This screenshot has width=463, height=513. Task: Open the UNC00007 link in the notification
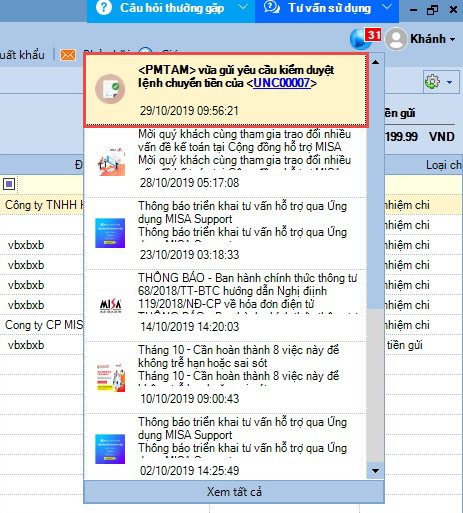coord(282,83)
